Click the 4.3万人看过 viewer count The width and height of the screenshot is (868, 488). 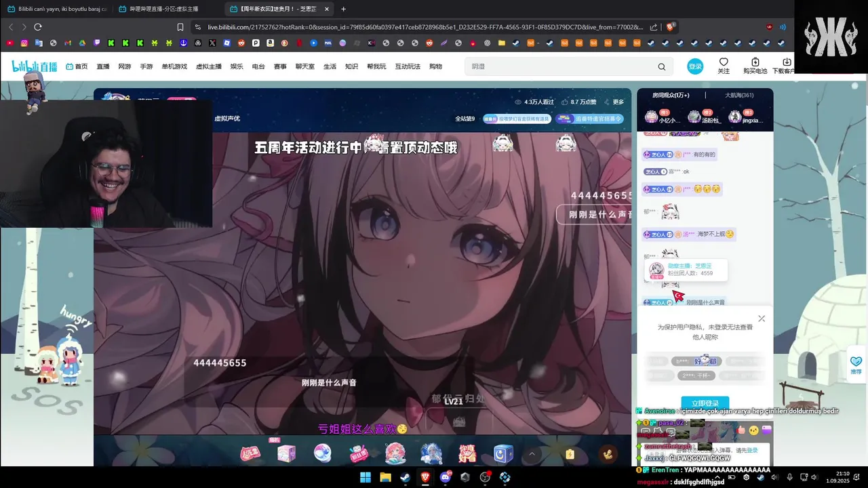tap(534, 102)
